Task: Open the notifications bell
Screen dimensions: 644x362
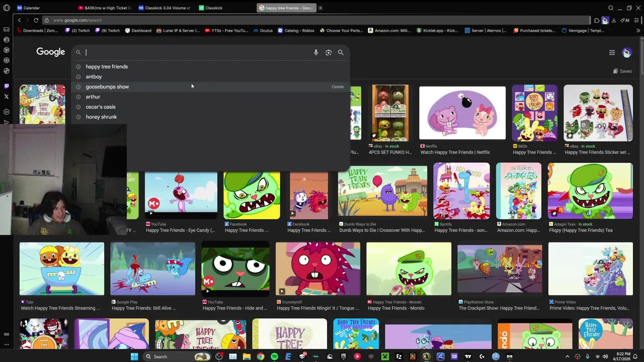Action: tap(635, 356)
